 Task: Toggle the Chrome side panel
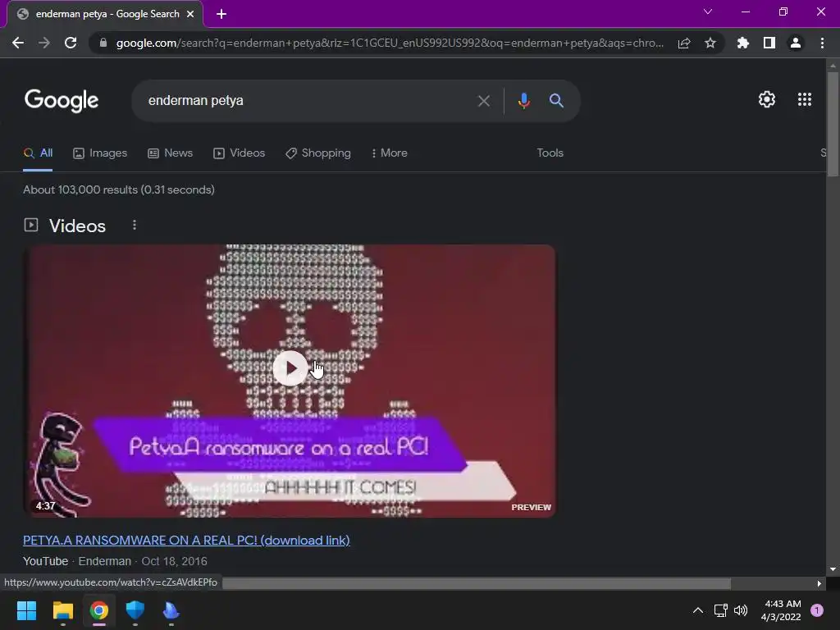coord(769,43)
